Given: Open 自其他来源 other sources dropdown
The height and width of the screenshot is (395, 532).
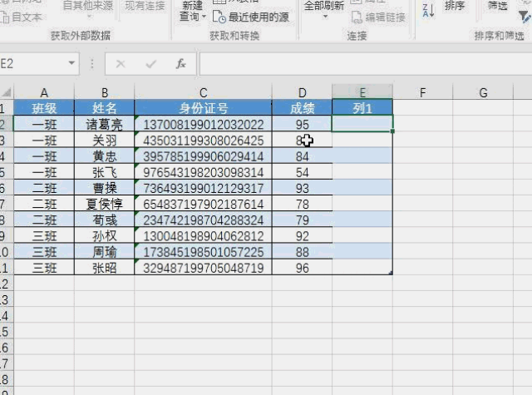Looking at the screenshot, I should coord(88,9).
